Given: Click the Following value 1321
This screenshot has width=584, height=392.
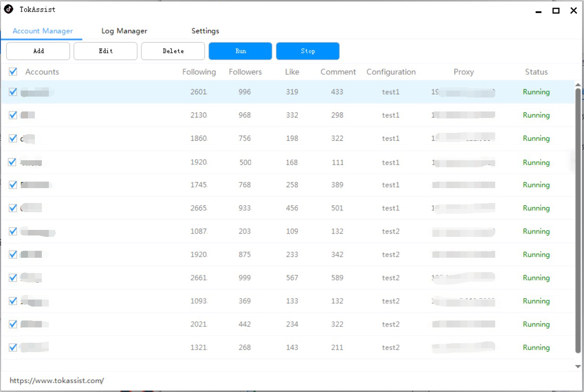Looking at the screenshot, I should pos(199,347).
